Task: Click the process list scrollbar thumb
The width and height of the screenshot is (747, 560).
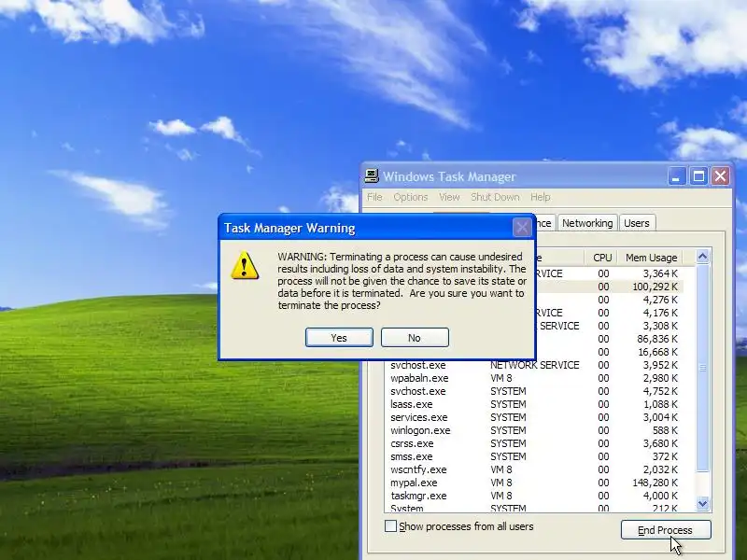Action: pos(703,368)
